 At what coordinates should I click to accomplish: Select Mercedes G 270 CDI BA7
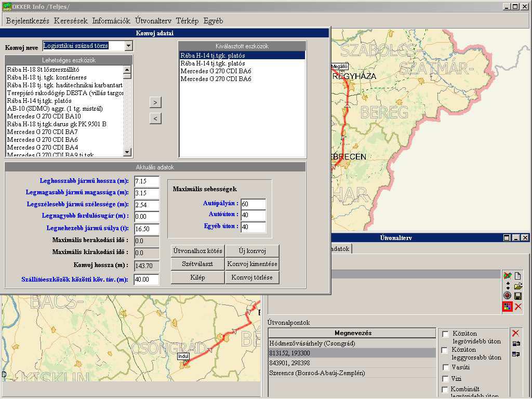coord(64,132)
